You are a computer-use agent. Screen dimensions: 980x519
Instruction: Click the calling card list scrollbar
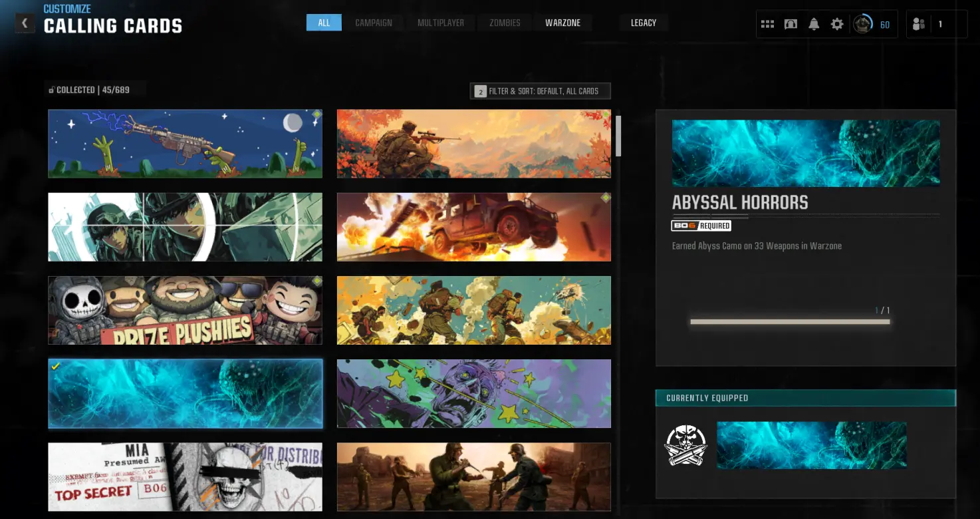[618, 136]
